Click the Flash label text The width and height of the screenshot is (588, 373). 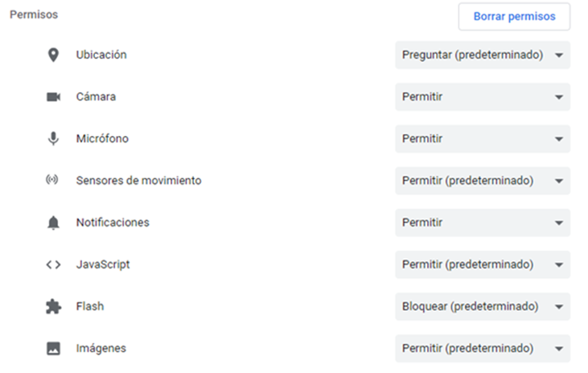pos(90,306)
